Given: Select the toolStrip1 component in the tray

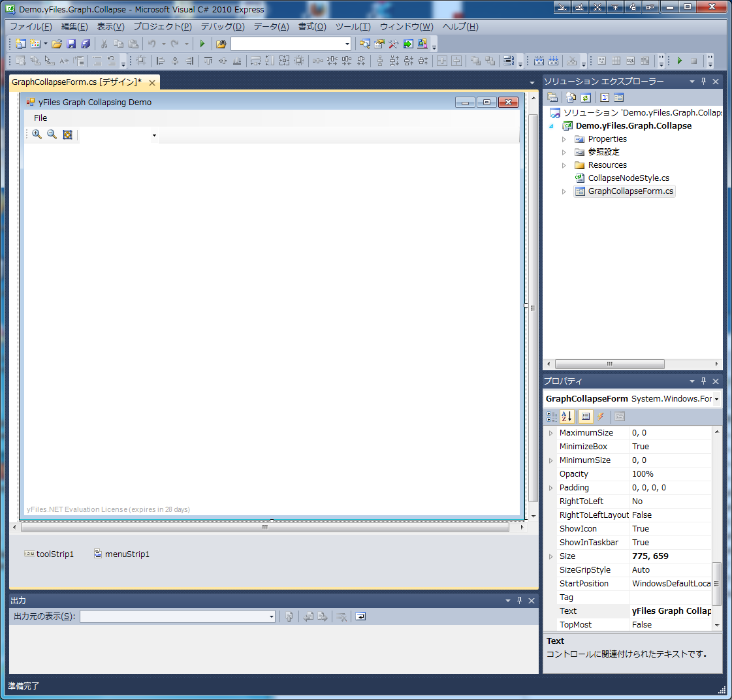Looking at the screenshot, I should click(49, 554).
